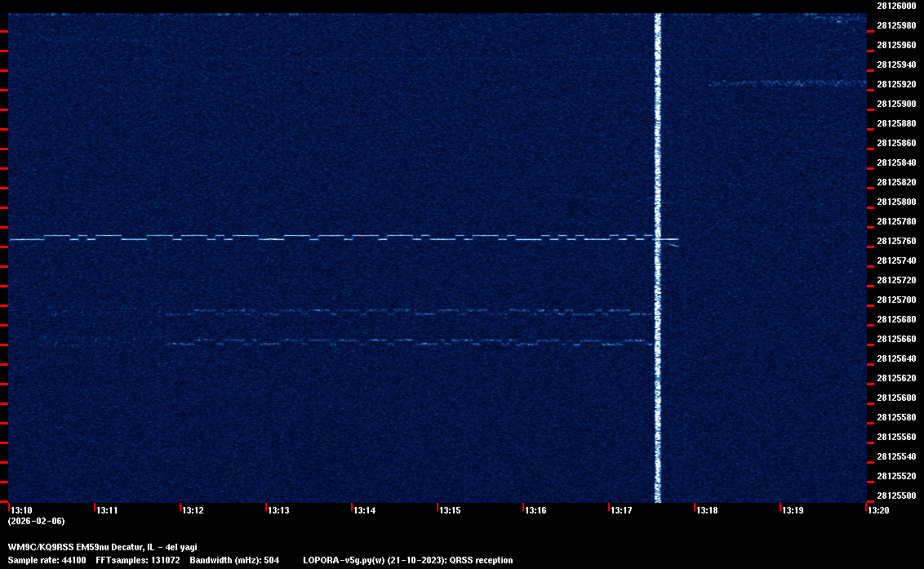Screen dimensions: 924x569
Task: Click the 28125500 frequency label
Action: point(896,496)
